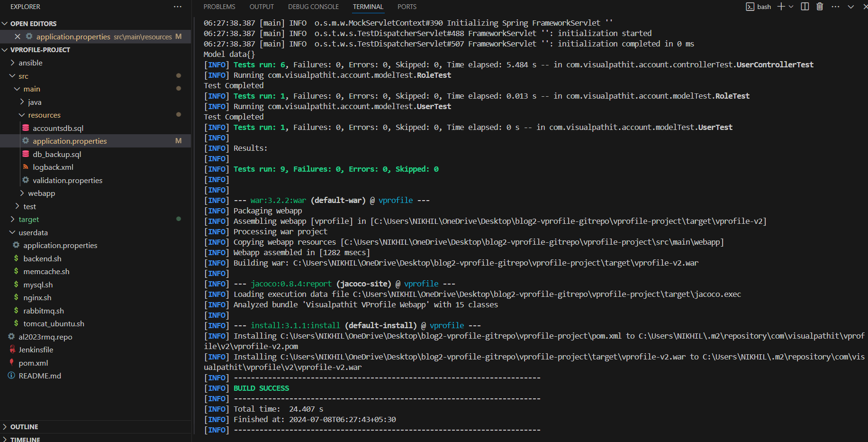Click mysql.sh shell script icon
Viewport: 868px width, 442px height.
pyautogui.click(x=16, y=285)
